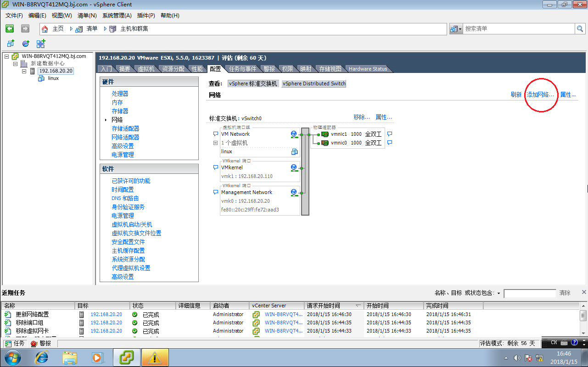The height and width of the screenshot is (367, 588).
Task: Click the info balloon beside vmnic1
Action: 390,134
